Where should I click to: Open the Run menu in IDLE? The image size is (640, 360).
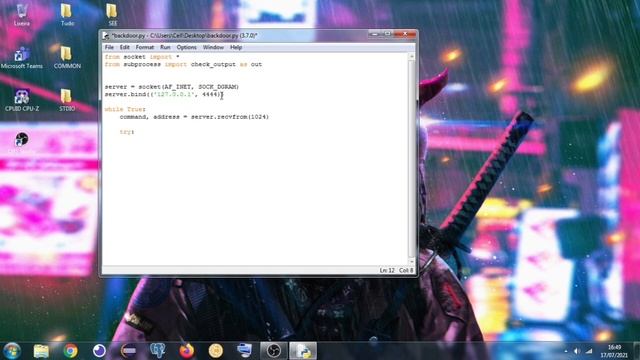coord(165,47)
